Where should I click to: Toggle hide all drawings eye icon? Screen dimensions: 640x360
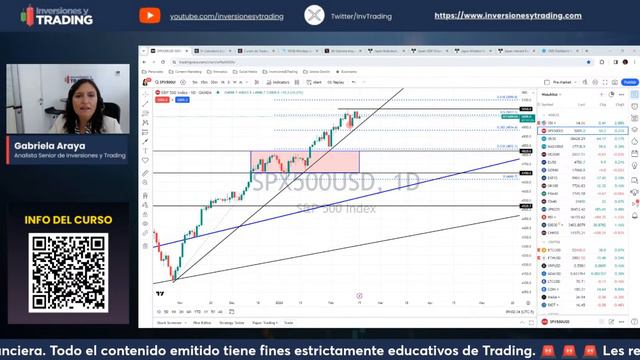tap(145, 224)
